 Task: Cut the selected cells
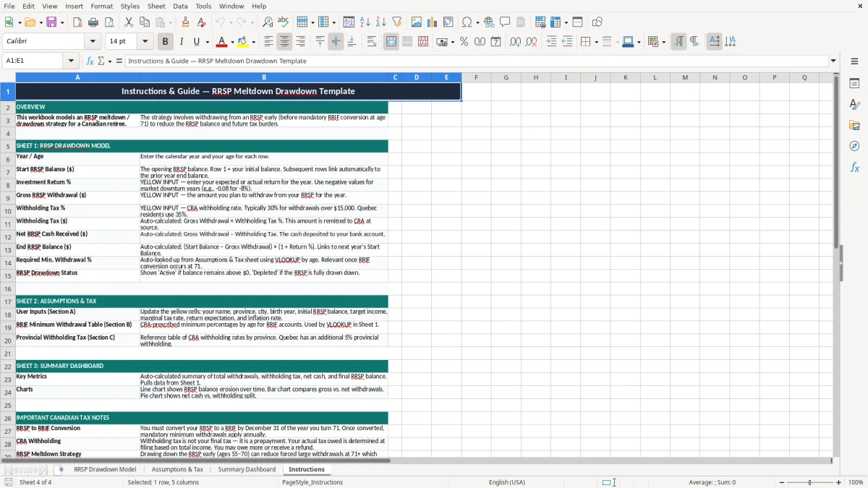coord(129,22)
